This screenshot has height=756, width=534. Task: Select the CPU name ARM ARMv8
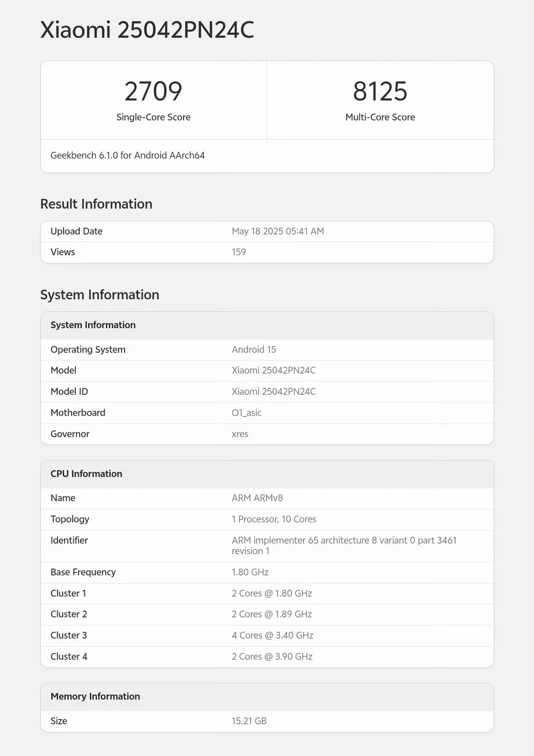click(257, 498)
